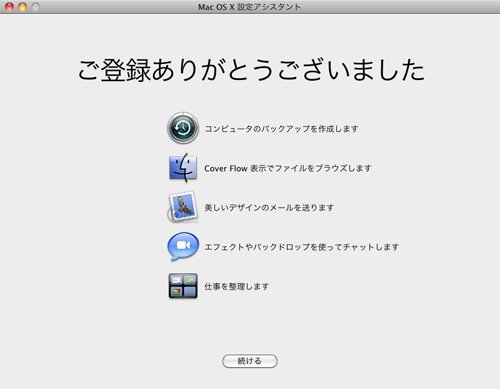Click the Mac OS X 設定アシスタント window title
This screenshot has width=500, height=389.
[249, 7]
